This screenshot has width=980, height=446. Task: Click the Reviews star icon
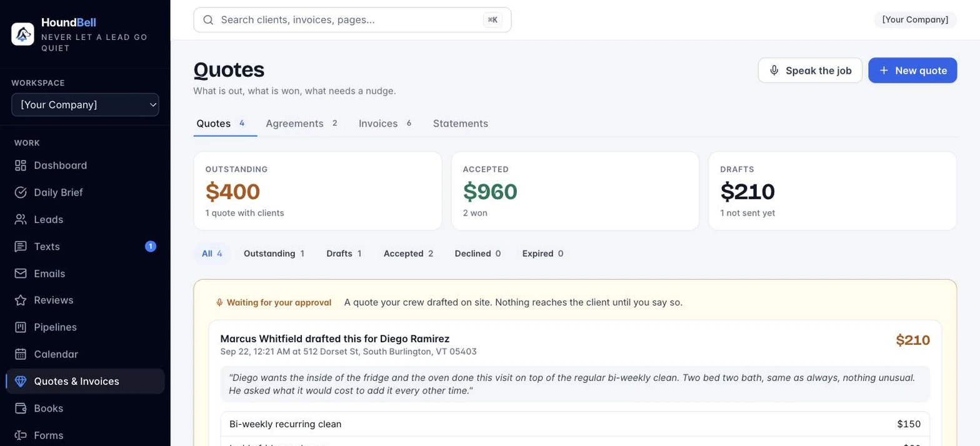point(21,300)
